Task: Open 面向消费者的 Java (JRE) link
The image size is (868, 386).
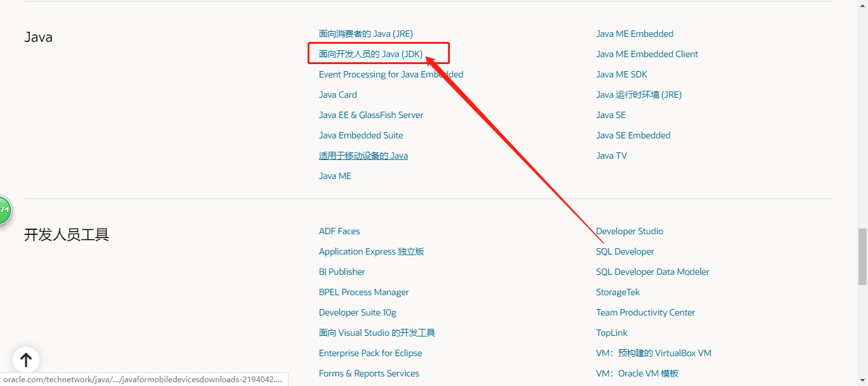Action: (x=366, y=34)
